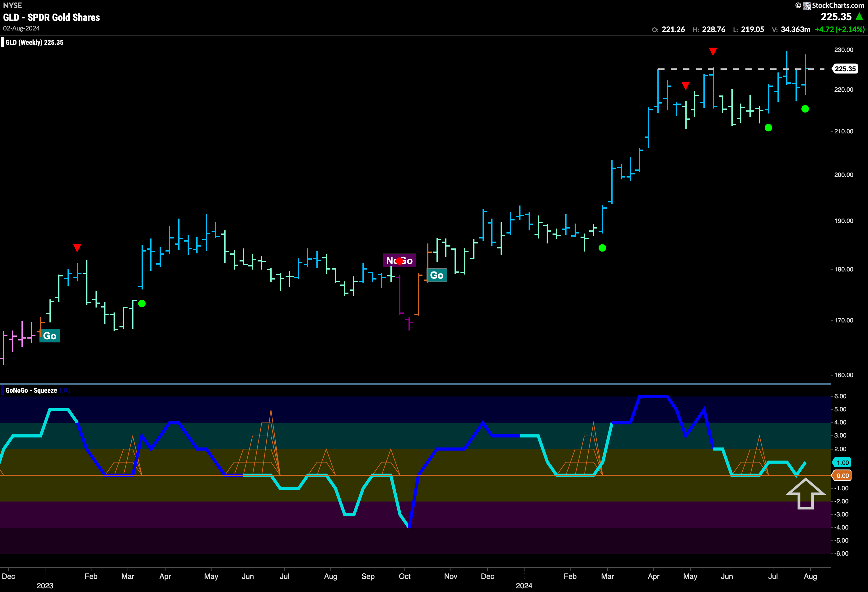The width and height of the screenshot is (868, 592).
Task: Click the GLD (Weekly) 225.35 legend label
Action: 34,43
